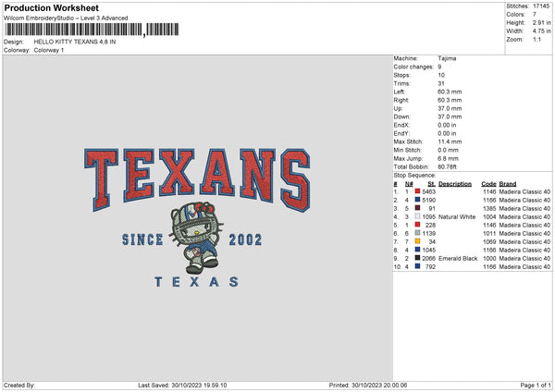Click the 'N#' column header
This screenshot has height=392, width=555.
click(x=409, y=184)
